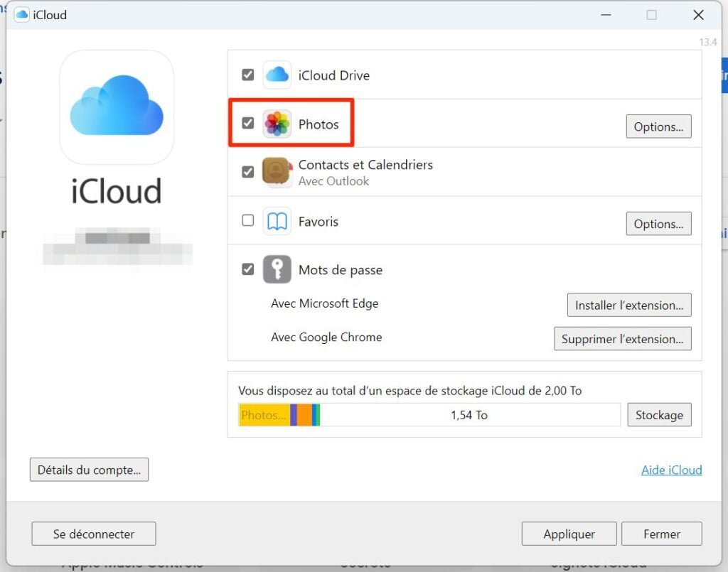
Task: Click the iCloud title bar app icon
Action: tap(21, 15)
